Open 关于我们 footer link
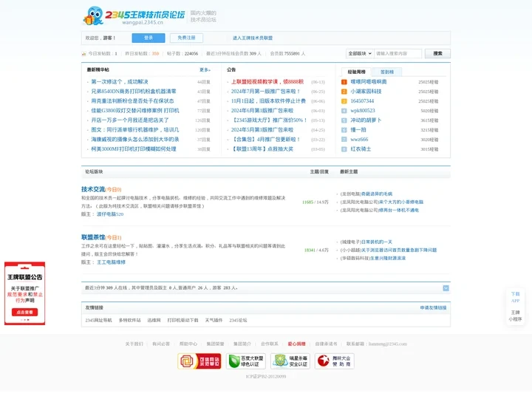 [x=134, y=344]
